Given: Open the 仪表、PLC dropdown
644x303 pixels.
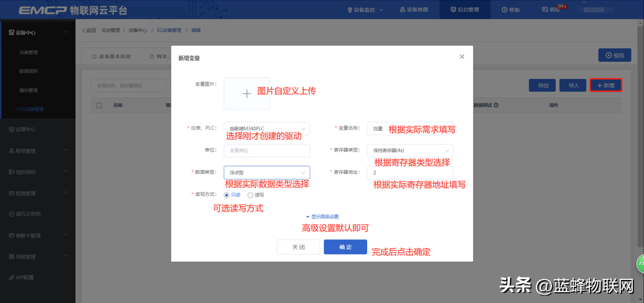Looking at the screenshot, I should (x=266, y=128).
